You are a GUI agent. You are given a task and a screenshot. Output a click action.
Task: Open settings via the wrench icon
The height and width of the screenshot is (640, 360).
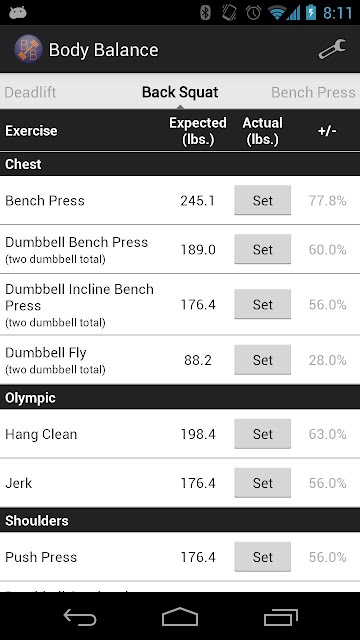[332, 49]
